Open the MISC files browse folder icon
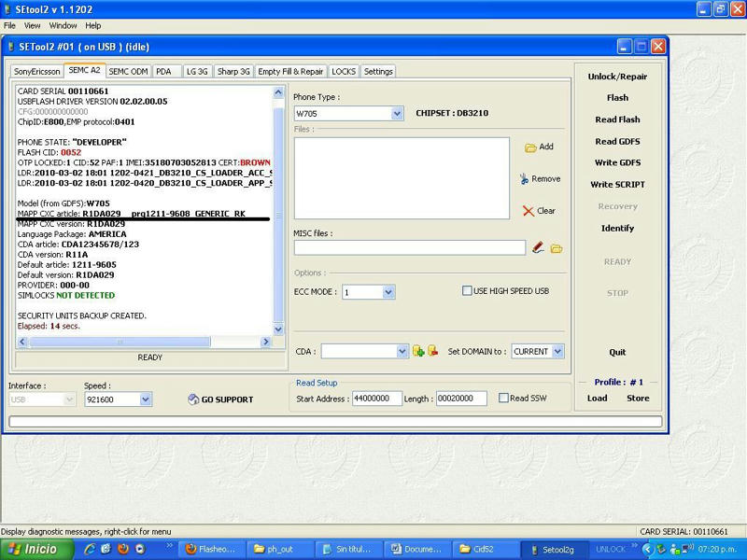747x560 pixels. click(x=557, y=248)
